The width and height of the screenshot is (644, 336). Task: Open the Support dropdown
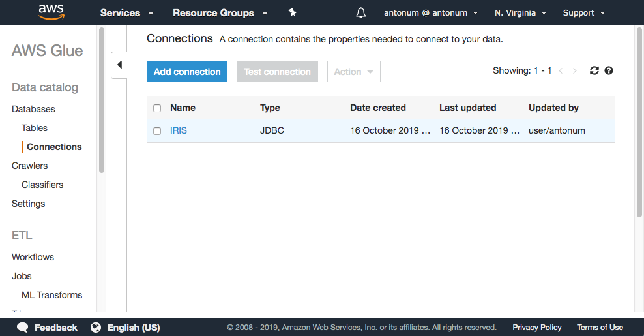pos(584,13)
